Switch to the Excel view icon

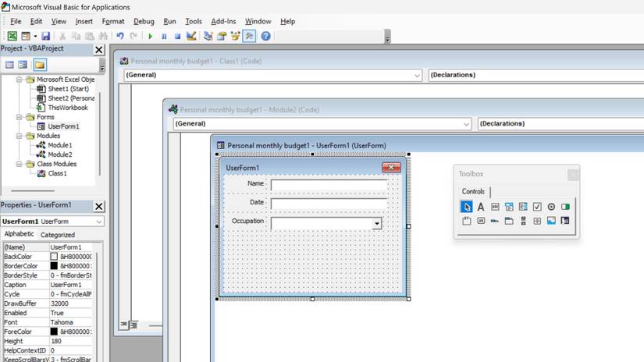tap(12, 36)
